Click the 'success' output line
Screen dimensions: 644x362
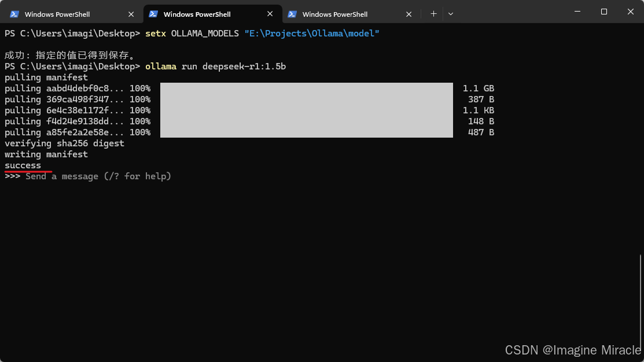23,165
